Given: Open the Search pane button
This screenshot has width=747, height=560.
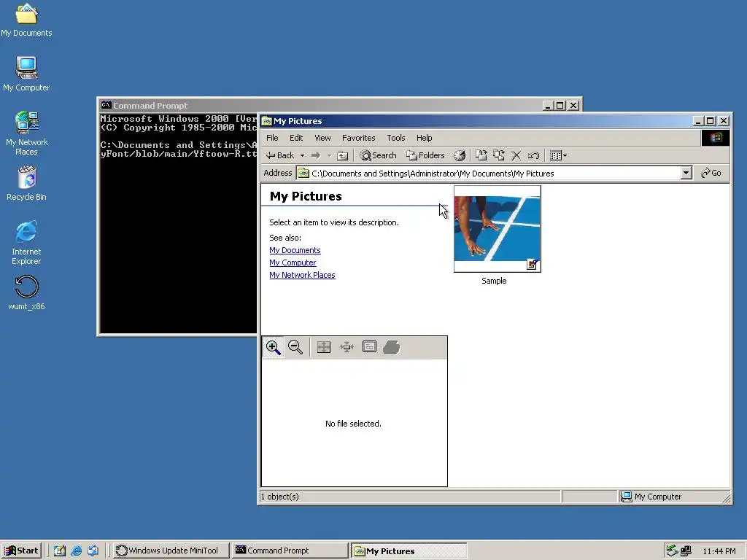Looking at the screenshot, I should 378,155.
